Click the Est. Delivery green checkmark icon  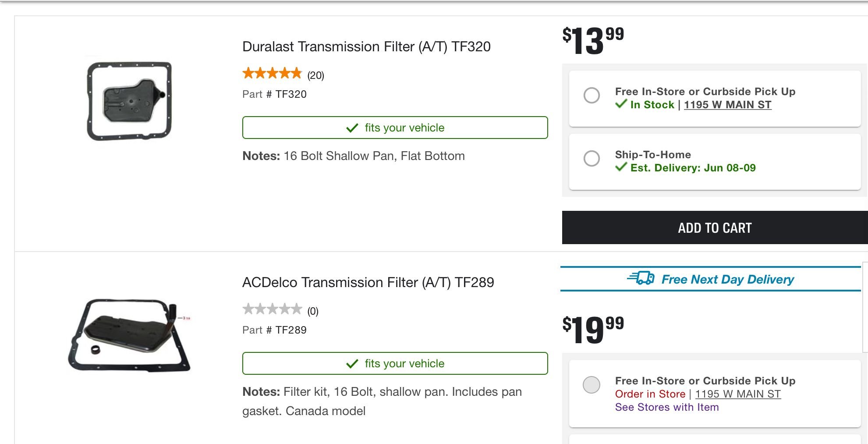(621, 167)
